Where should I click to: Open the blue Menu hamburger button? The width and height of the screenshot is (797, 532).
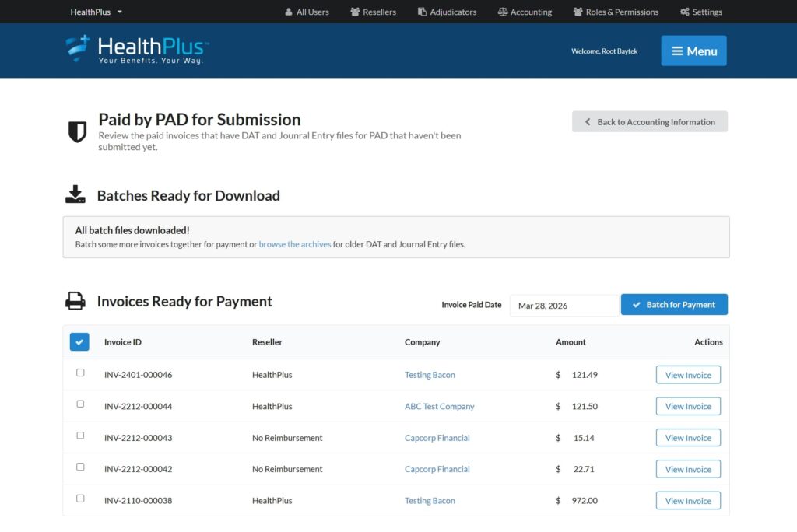693,51
